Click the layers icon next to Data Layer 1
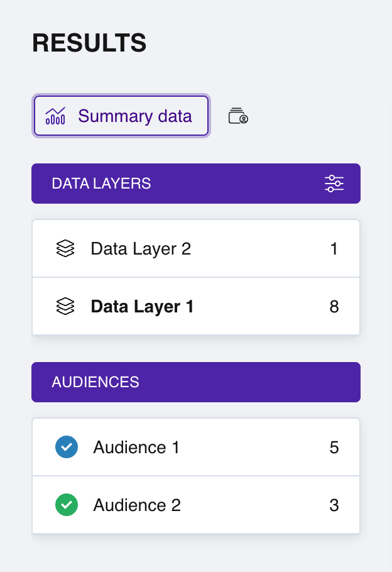The height and width of the screenshot is (572, 392). tap(65, 306)
